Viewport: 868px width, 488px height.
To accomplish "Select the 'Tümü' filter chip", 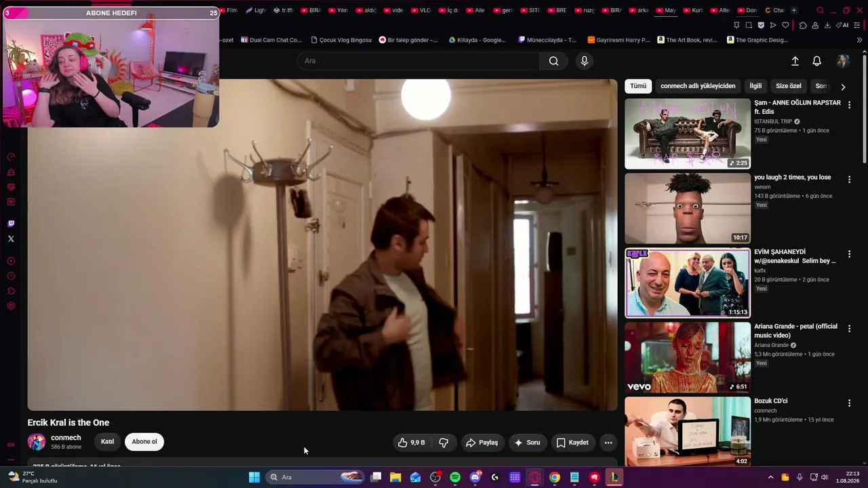I will click(638, 86).
